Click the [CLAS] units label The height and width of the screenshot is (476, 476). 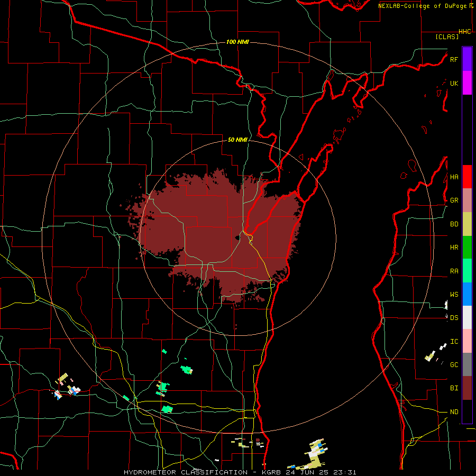click(x=447, y=36)
